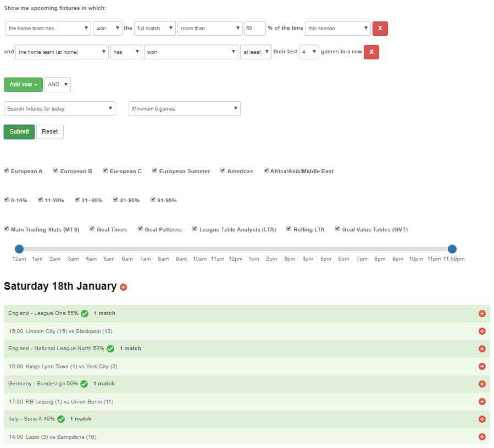Expand Lincoln City vs Blackpool plus icon
This screenshot has height=448, width=494.
click(482, 331)
